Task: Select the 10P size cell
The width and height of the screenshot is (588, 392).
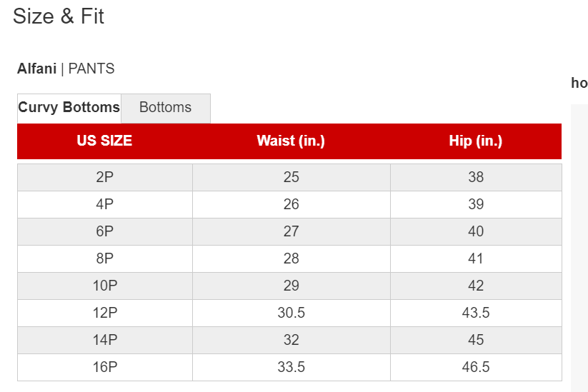Action: (x=104, y=286)
